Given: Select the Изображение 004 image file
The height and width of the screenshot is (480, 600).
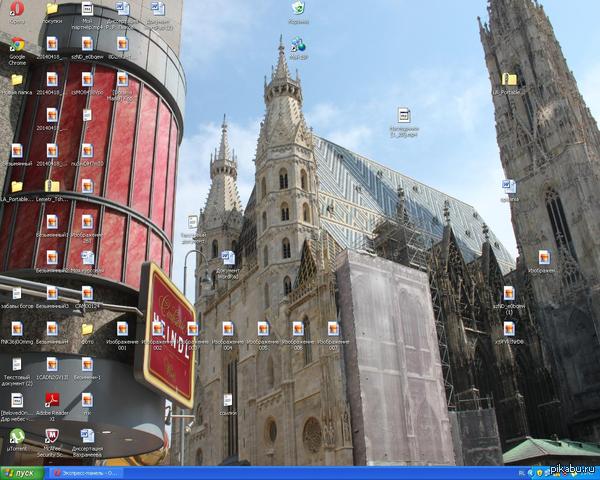Looking at the screenshot, I should click(228, 328).
